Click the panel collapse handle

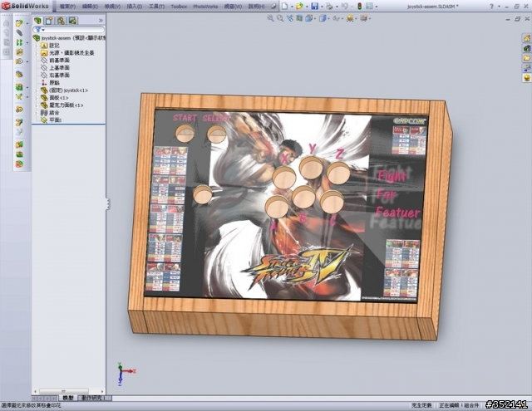108,203
